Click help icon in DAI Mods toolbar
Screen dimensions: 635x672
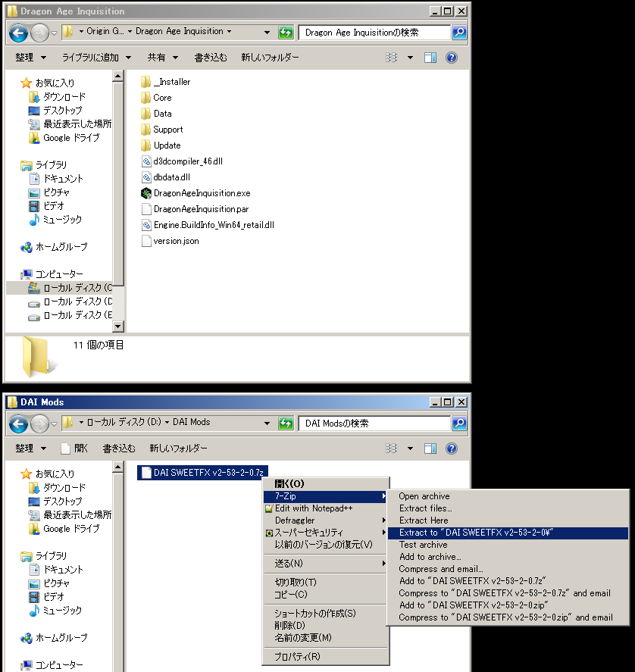tap(452, 449)
